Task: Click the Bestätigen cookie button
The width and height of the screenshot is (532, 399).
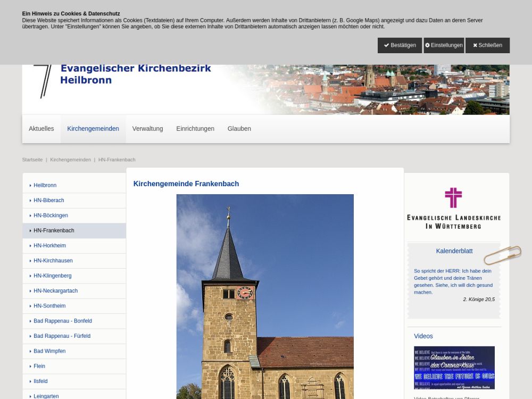Action: click(x=400, y=45)
